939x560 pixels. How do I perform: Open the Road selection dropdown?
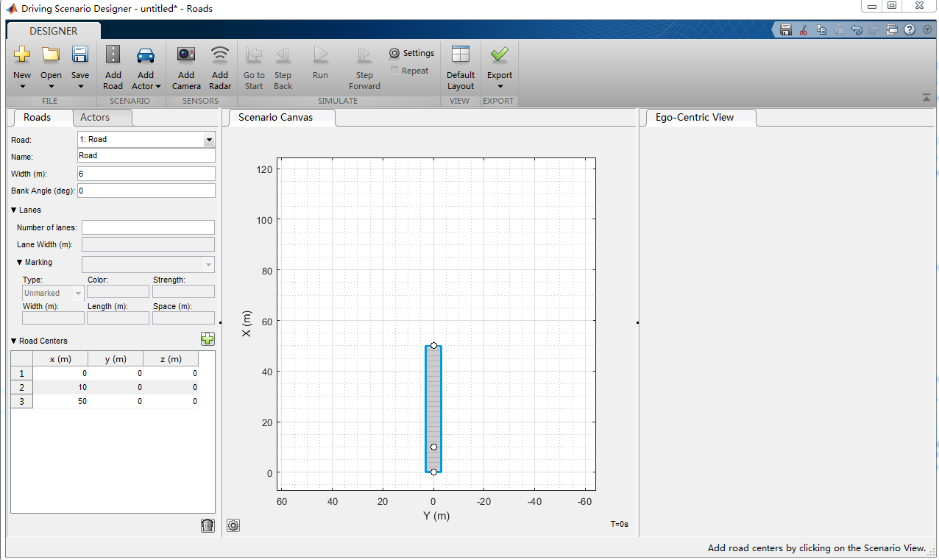pyautogui.click(x=209, y=139)
